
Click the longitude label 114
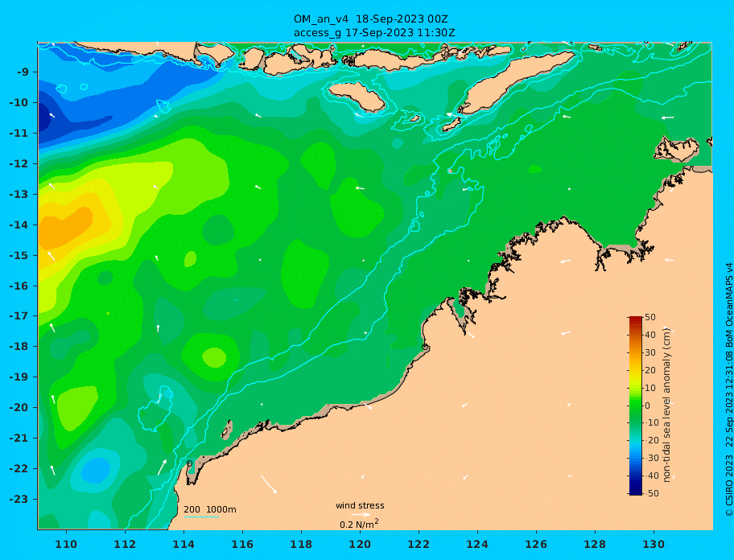coord(183,545)
